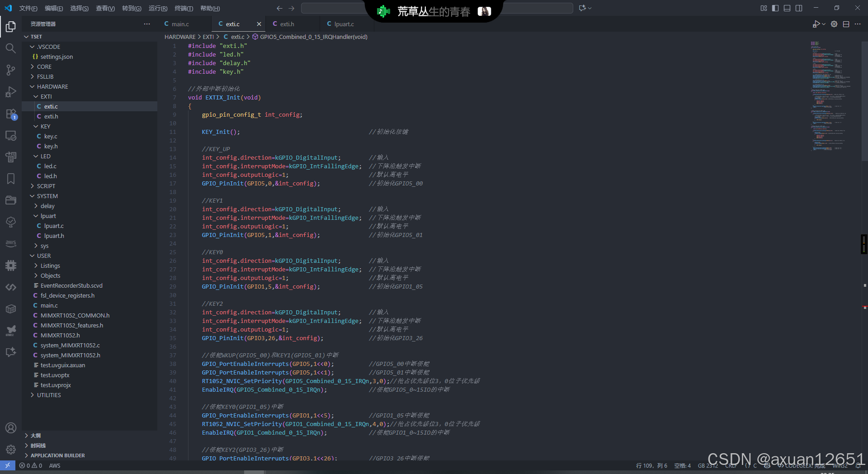Open the 文件(F) menu
The height and width of the screenshot is (474, 868).
[x=28, y=8]
